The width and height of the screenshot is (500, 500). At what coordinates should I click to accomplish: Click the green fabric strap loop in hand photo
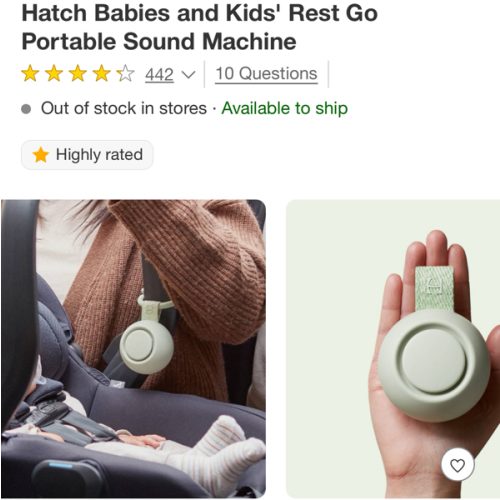tap(435, 288)
